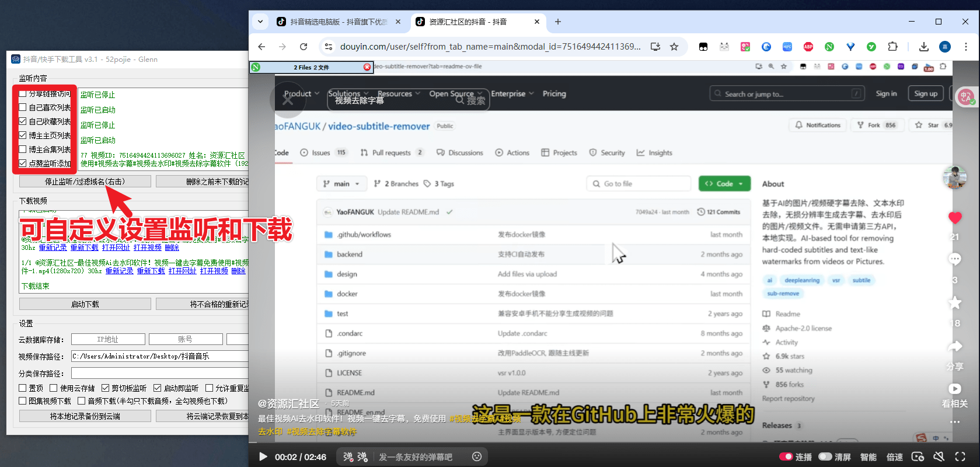Open the Chrome downloads icon
This screenshot has width=980, height=467.
click(923, 47)
